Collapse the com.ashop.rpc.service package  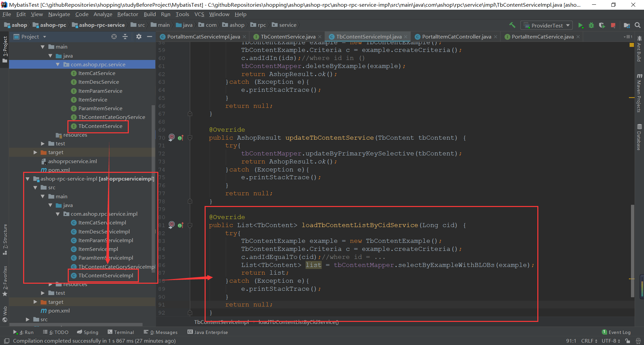pyautogui.click(x=58, y=64)
